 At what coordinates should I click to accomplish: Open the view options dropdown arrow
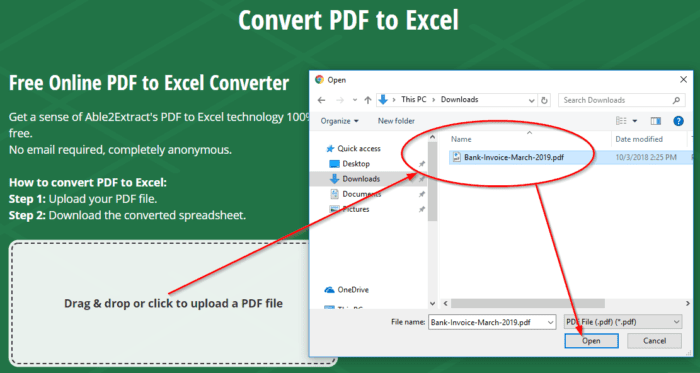[635, 121]
